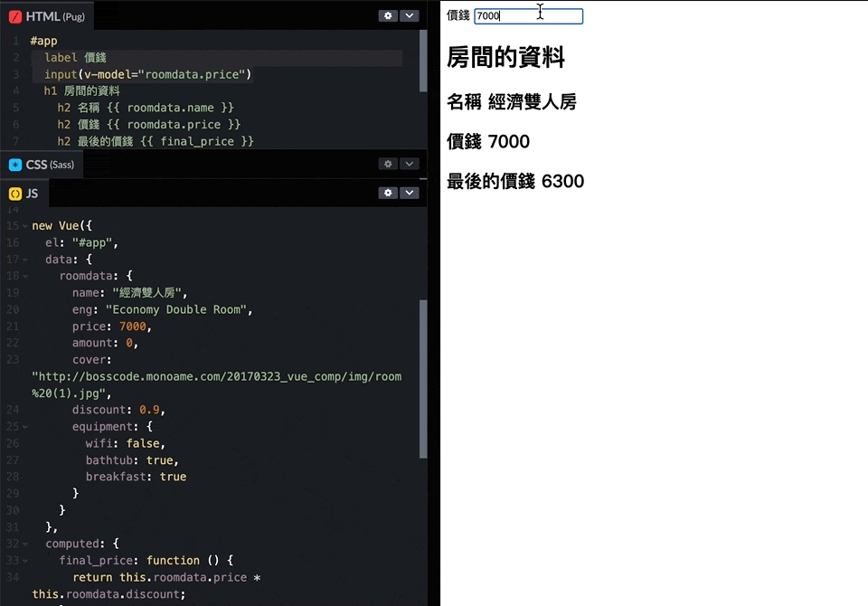Image resolution: width=868 pixels, height=606 pixels.
Task: Click the 'h2 最後的價錢 {{ final_price }}' line
Action: (x=156, y=141)
